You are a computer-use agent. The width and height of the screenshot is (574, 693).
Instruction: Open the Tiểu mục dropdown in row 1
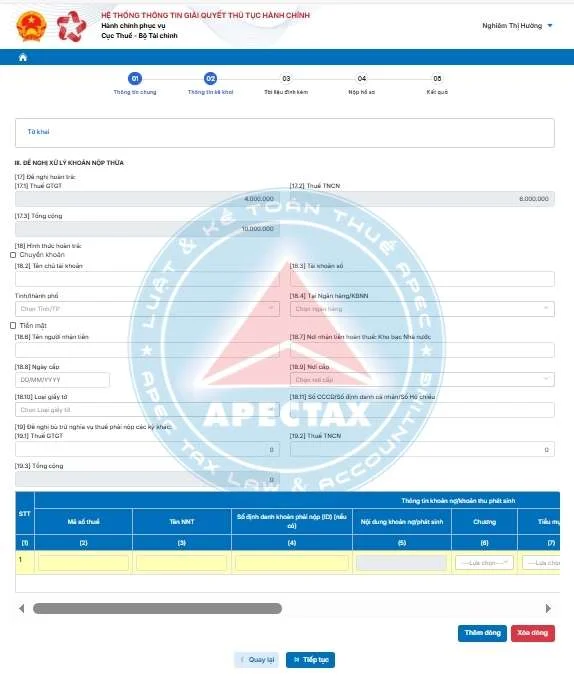point(541,563)
